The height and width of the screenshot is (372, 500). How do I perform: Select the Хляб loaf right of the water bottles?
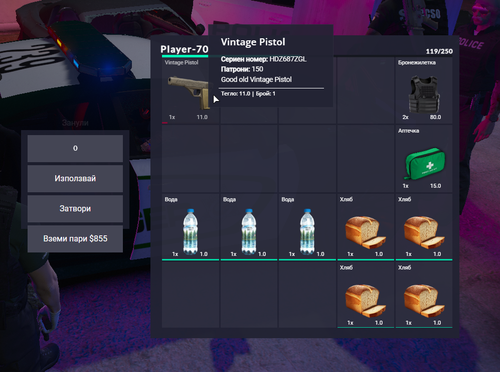coord(365,227)
